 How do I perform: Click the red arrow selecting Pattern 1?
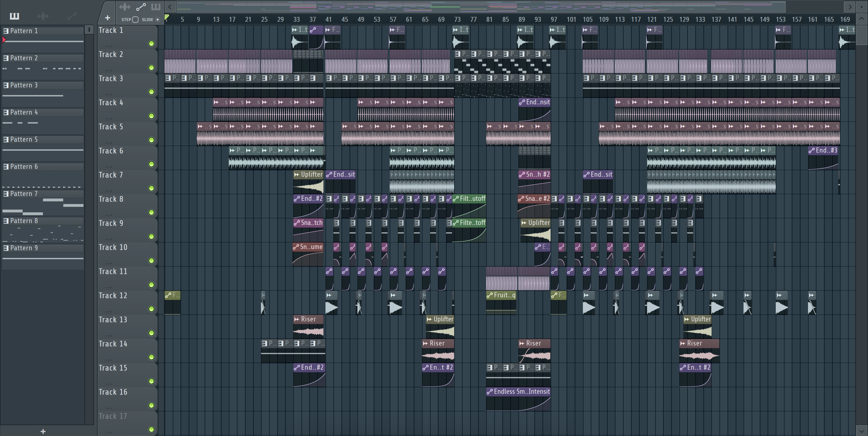[x=4, y=40]
